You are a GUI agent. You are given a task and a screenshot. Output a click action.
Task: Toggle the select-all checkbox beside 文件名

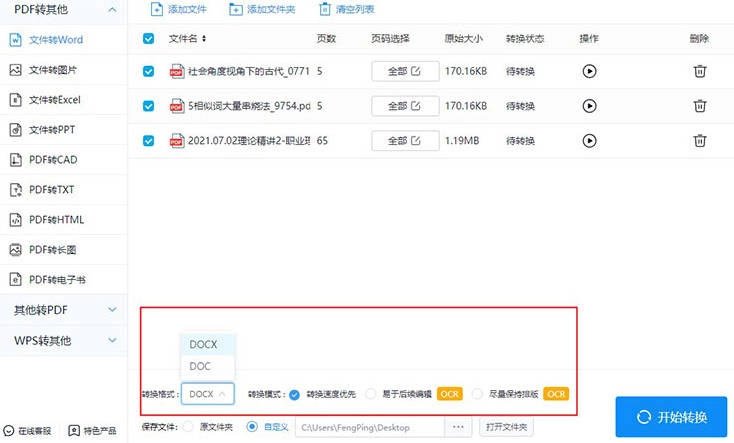pyautogui.click(x=149, y=39)
